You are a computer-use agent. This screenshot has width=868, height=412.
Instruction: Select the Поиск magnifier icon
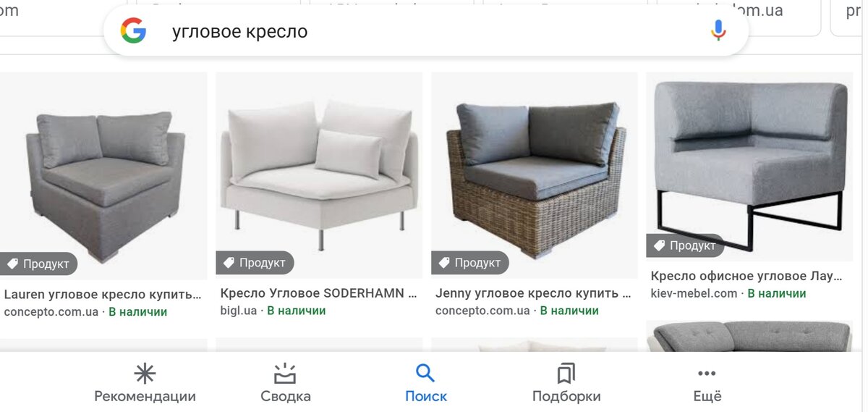425,374
